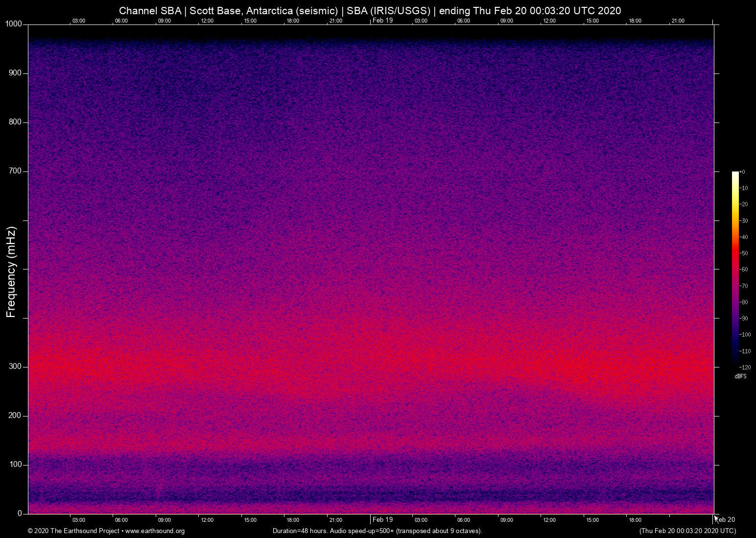Select the 900 frequency axis label
This screenshot has height=538, width=756.
16,73
